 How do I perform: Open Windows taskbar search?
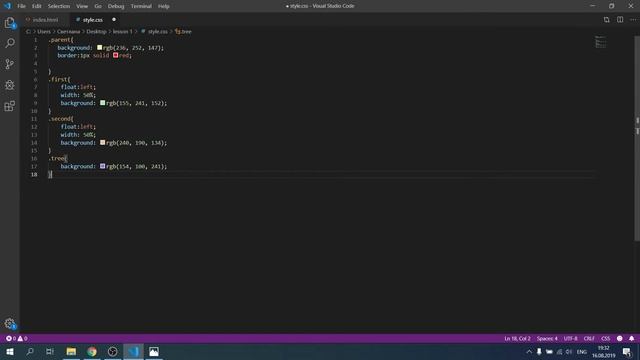tap(30, 351)
